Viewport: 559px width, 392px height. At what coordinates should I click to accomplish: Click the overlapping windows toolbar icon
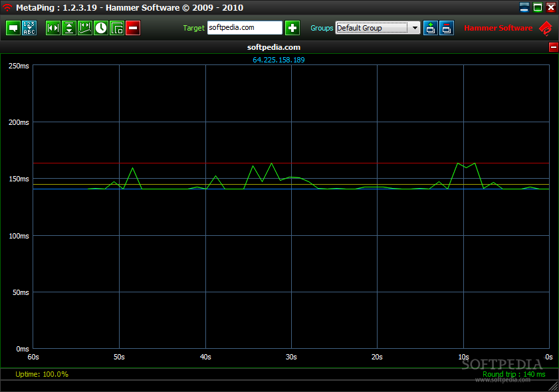tap(117, 28)
